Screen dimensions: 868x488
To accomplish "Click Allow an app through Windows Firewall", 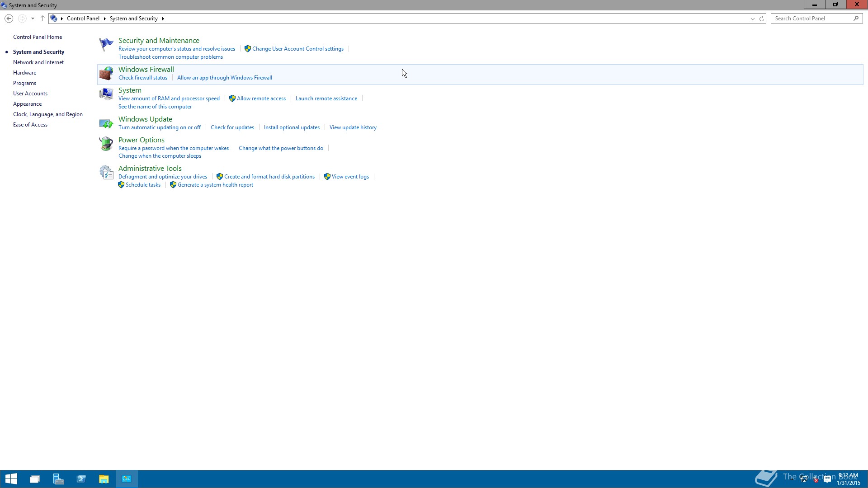I will point(225,78).
